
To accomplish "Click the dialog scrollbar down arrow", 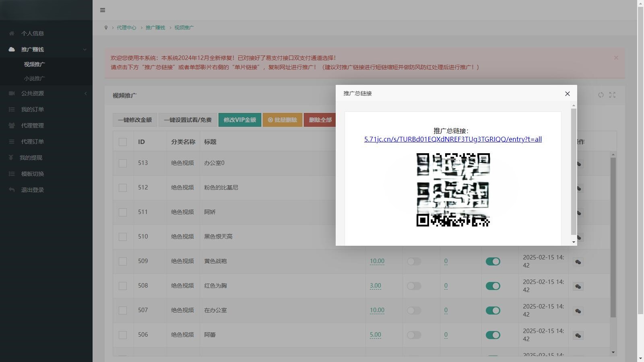I will pyautogui.click(x=574, y=242).
